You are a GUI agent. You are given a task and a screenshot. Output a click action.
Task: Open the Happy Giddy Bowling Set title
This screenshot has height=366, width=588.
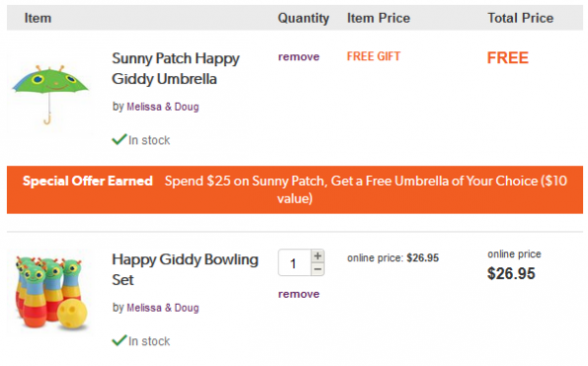click(x=185, y=269)
